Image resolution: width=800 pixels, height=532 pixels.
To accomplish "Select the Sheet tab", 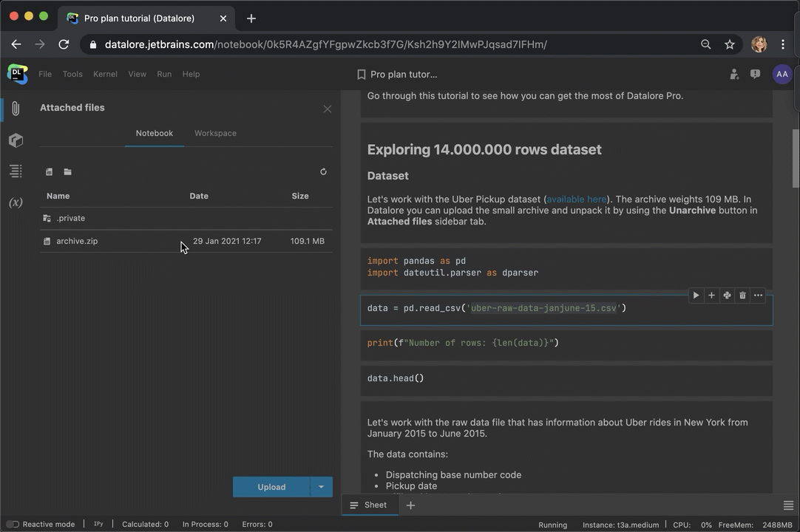I will coord(370,505).
